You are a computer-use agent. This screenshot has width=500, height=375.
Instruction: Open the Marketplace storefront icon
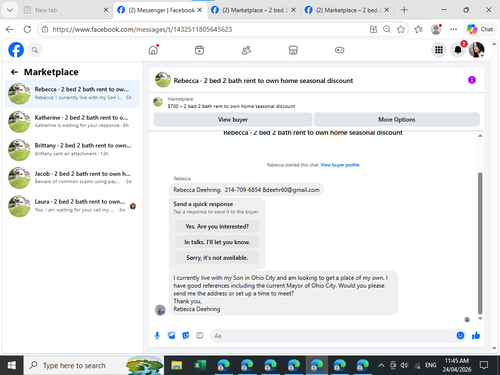click(x=293, y=50)
